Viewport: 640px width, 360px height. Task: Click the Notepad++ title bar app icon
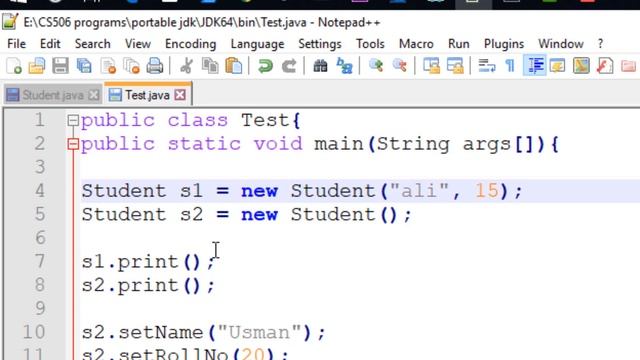(10, 22)
